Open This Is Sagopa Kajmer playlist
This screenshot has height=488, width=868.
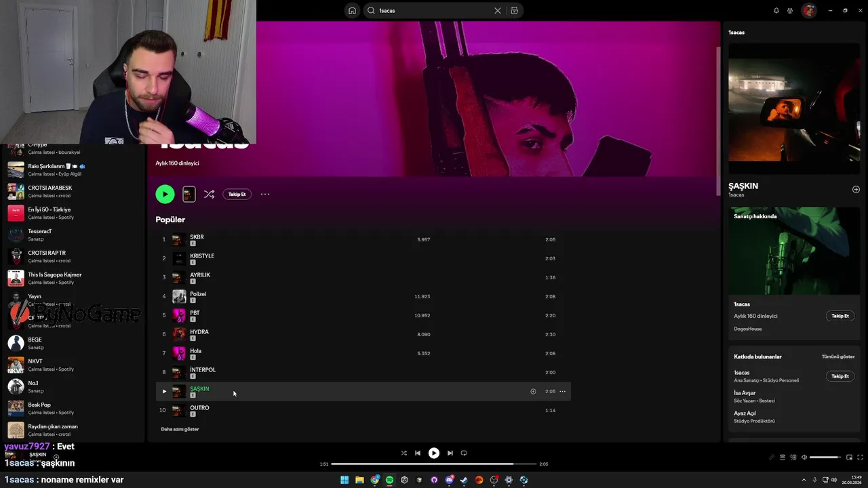pyautogui.click(x=73, y=278)
